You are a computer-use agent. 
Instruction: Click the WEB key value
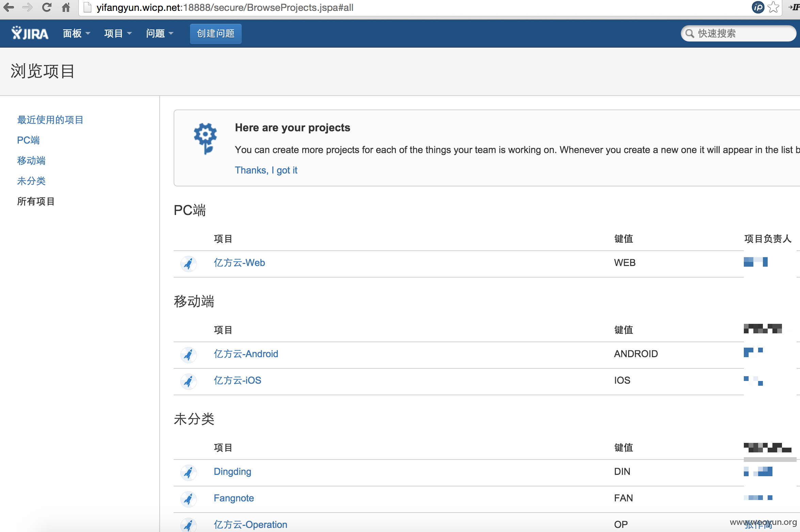point(625,263)
